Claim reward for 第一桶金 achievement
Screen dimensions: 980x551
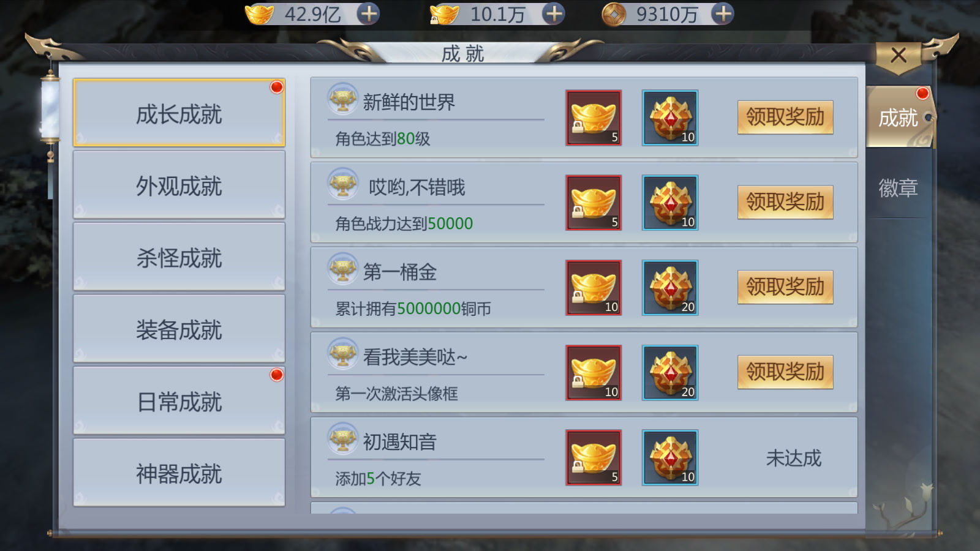click(785, 287)
